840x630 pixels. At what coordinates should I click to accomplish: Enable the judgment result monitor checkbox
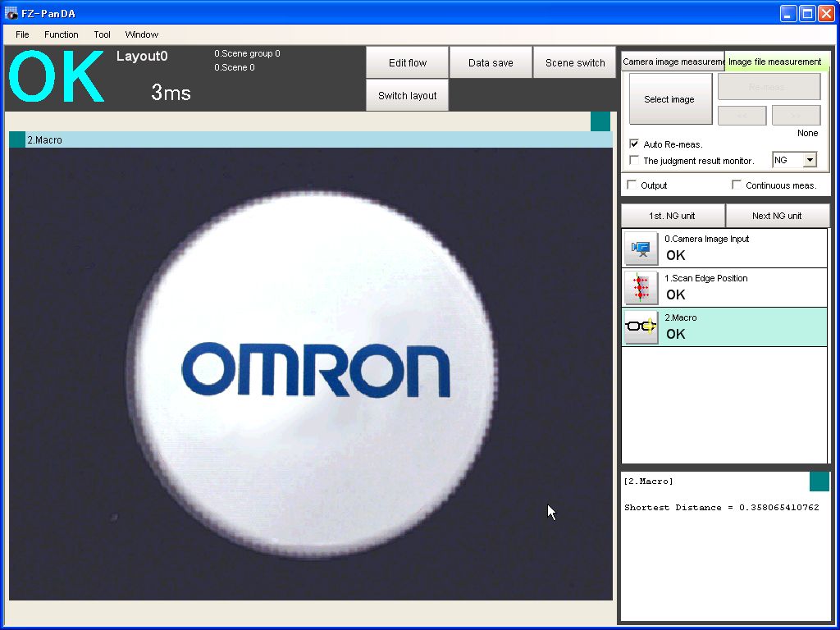(634, 160)
